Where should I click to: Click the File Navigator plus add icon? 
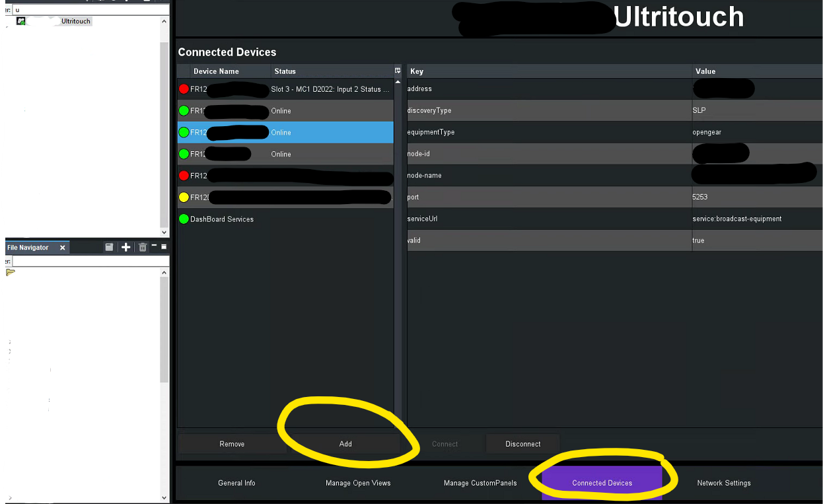(x=126, y=247)
